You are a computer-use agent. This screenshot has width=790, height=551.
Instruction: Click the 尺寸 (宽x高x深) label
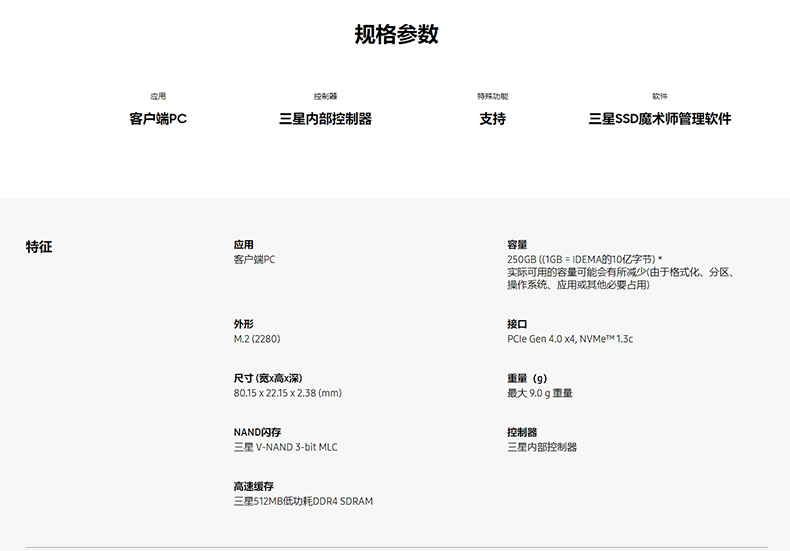(x=268, y=378)
